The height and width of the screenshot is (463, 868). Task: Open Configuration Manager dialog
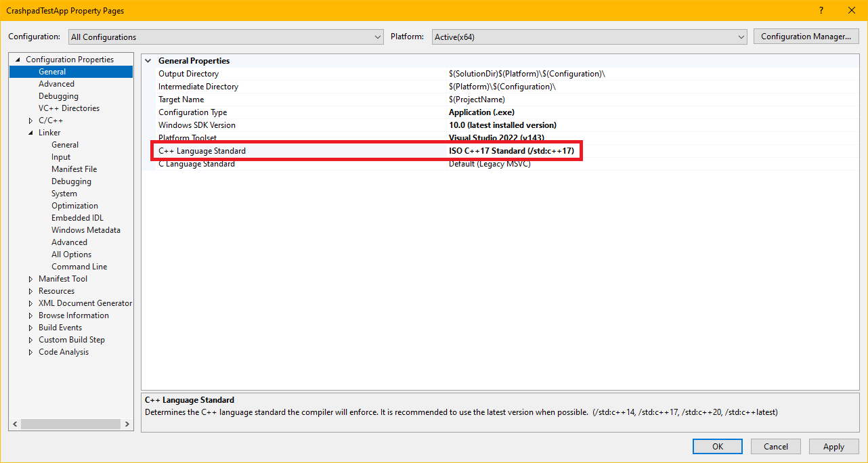[806, 37]
